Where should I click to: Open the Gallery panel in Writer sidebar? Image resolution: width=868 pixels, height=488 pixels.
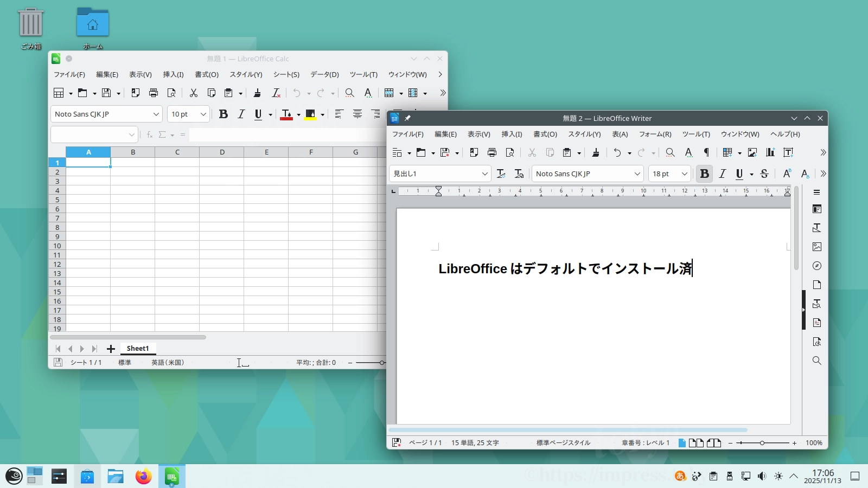(817, 247)
